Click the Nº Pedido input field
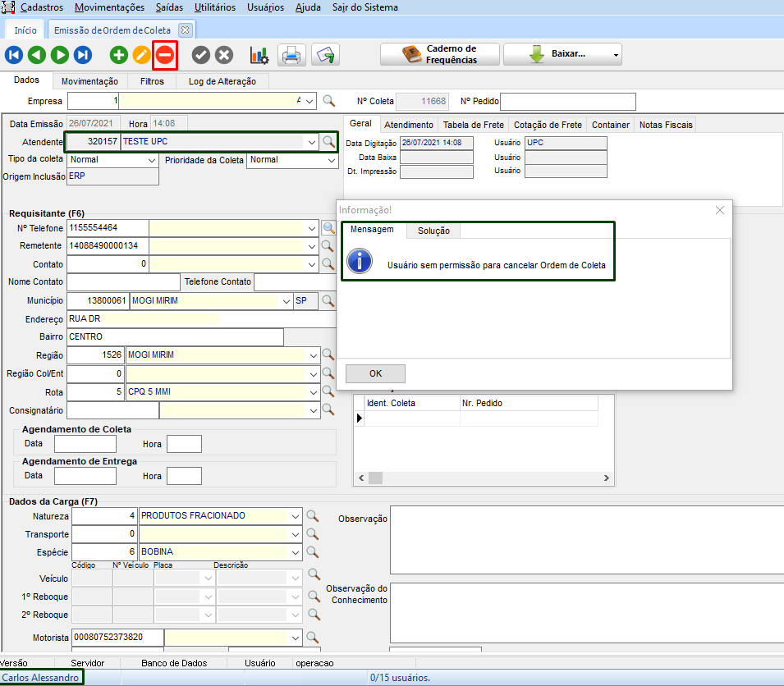Screen dimensions: 784x686 [x=567, y=102]
